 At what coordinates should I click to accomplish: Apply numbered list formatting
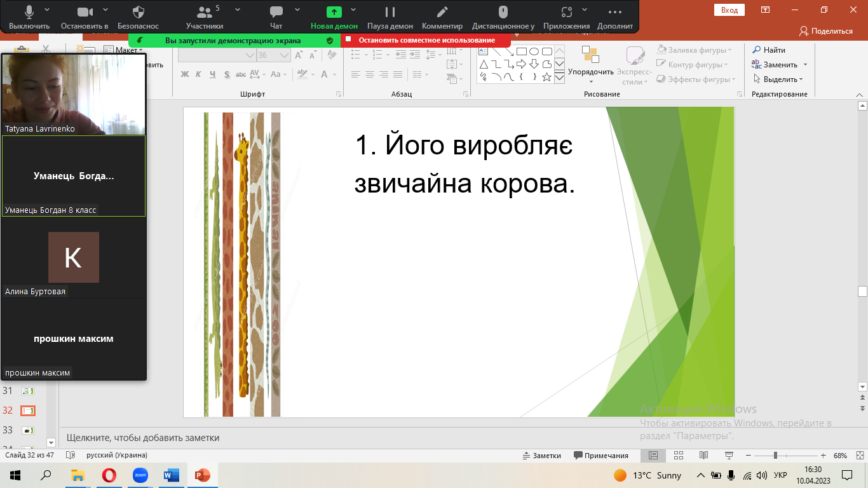[x=379, y=55]
